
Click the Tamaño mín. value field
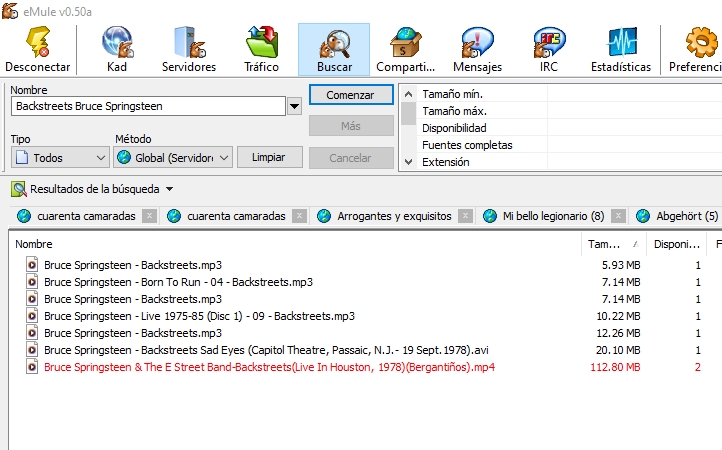click(x=635, y=94)
